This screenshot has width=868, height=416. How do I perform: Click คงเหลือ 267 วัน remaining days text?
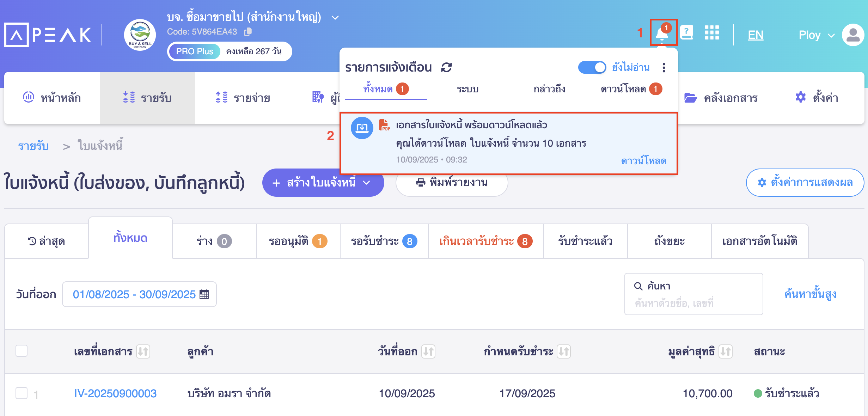tap(254, 51)
